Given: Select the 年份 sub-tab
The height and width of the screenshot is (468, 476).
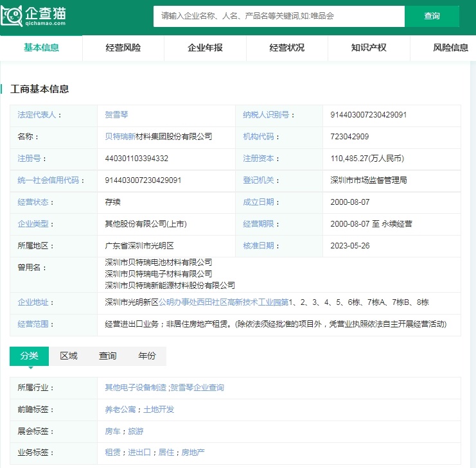Looking at the screenshot, I should coord(146,356).
